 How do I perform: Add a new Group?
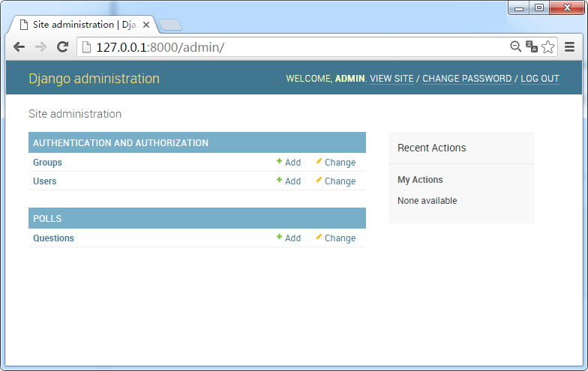(x=288, y=162)
